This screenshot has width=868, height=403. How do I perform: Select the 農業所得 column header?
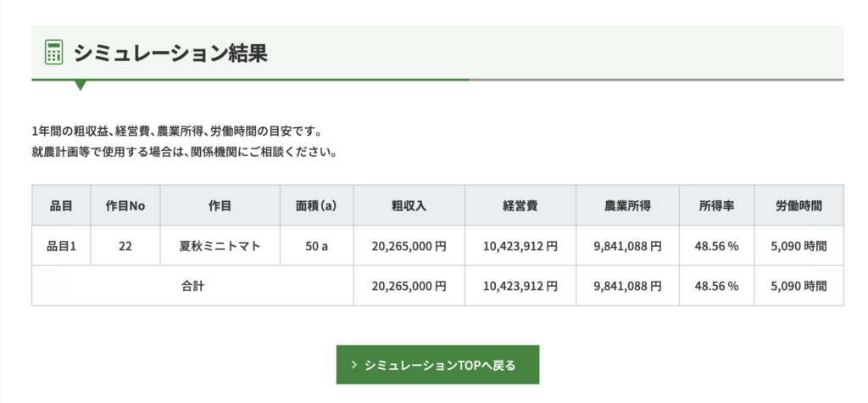[628, 205]
